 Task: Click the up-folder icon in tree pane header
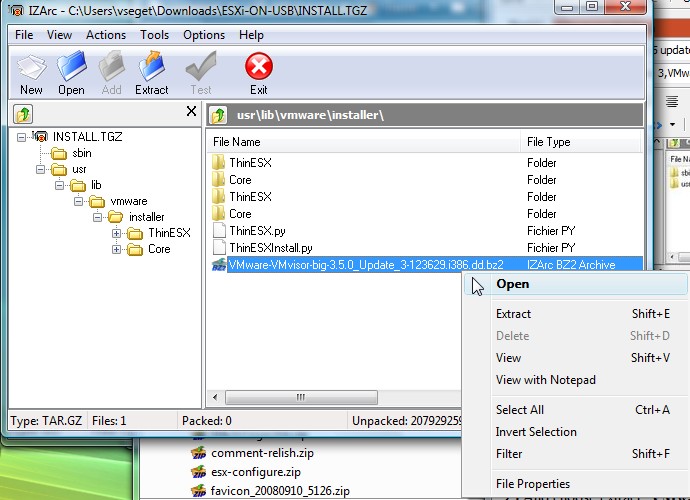(23, 114)
